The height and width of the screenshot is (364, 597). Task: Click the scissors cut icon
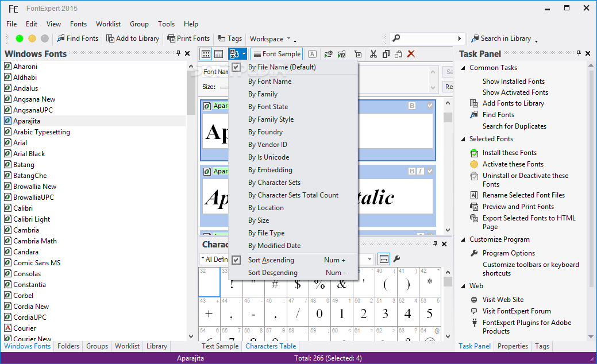373,54
